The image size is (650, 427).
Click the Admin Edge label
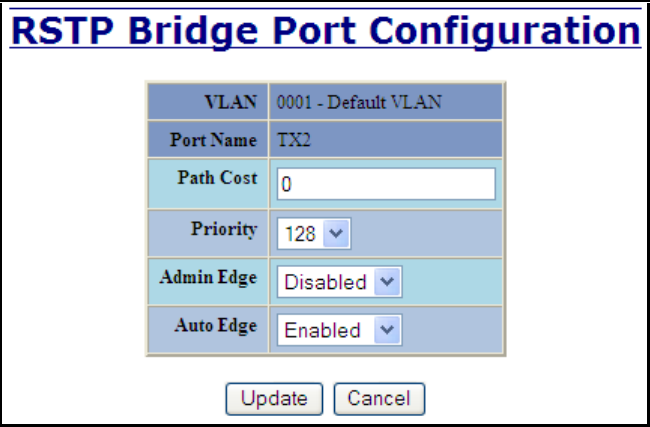(x=209, y=277)
